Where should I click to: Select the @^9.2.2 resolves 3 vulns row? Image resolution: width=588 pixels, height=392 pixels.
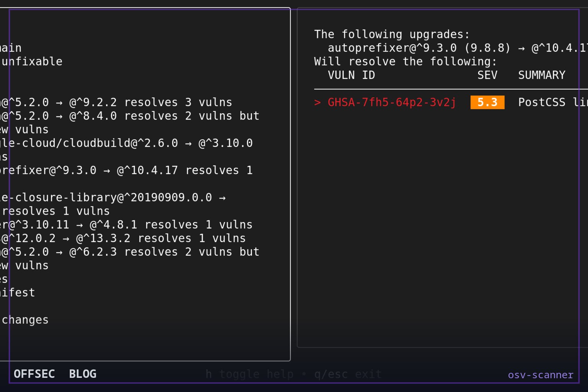click(116, 102)
